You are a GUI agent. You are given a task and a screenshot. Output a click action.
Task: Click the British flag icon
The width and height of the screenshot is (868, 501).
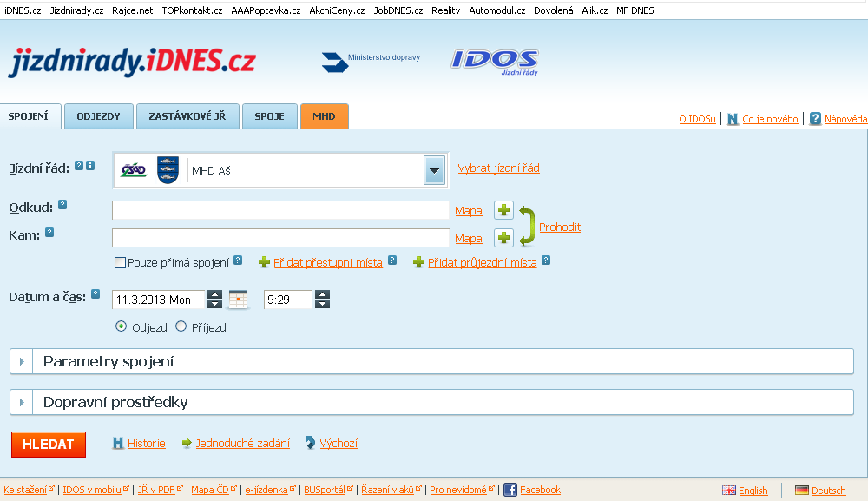(729, 491)
